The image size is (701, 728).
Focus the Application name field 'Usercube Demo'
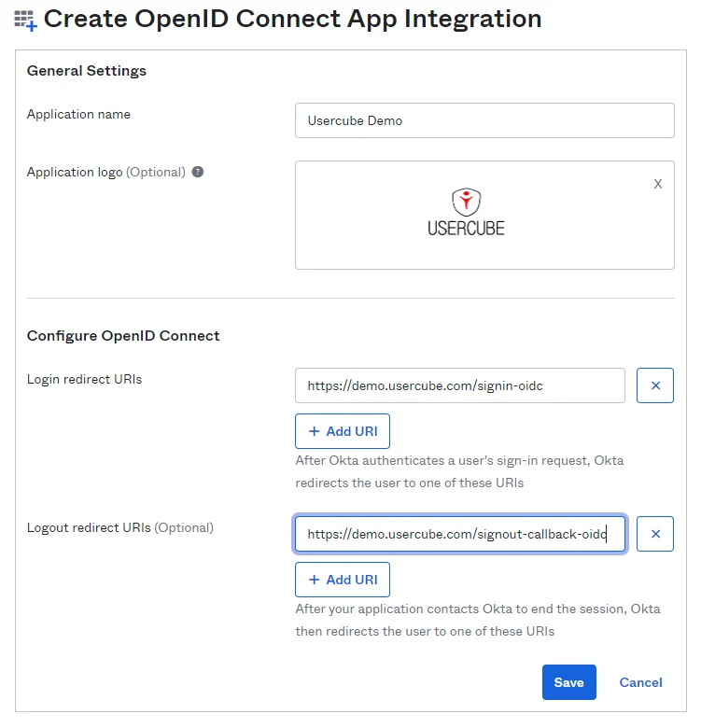coord(484,120)
